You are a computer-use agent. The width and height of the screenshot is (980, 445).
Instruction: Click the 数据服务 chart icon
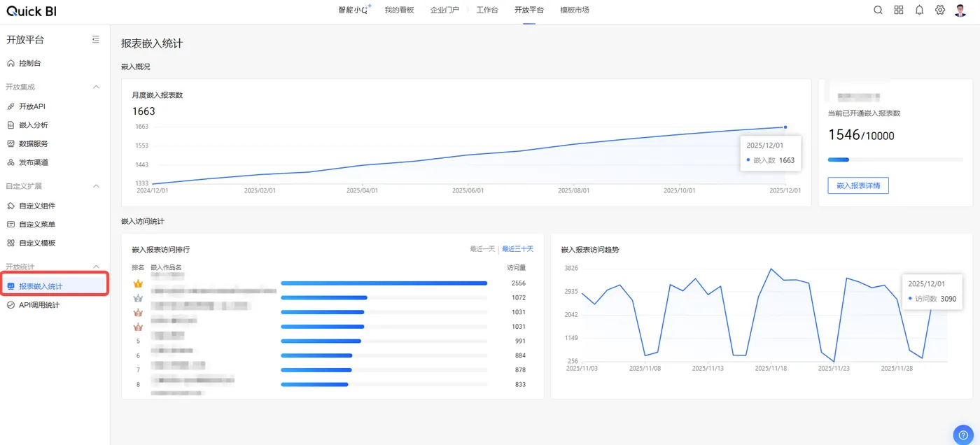click(10, 143)
